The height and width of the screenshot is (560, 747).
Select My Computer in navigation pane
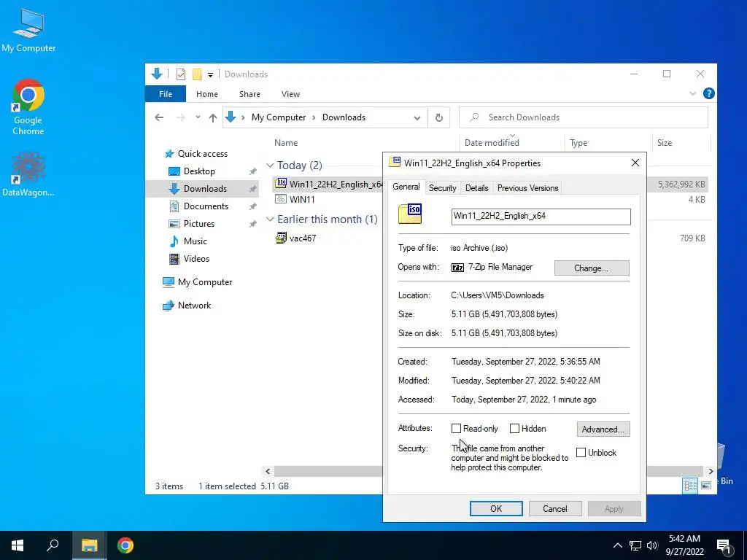[205, 282]
